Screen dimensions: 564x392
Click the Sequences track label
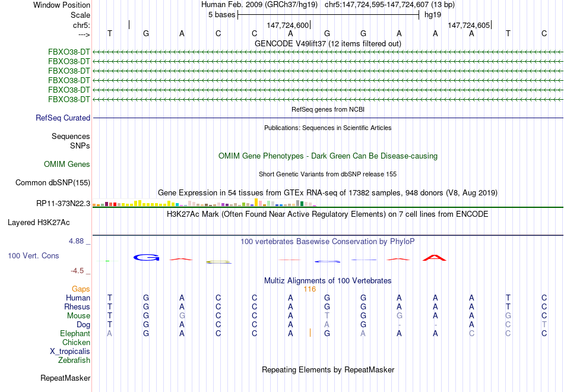(x=71, y=137)
